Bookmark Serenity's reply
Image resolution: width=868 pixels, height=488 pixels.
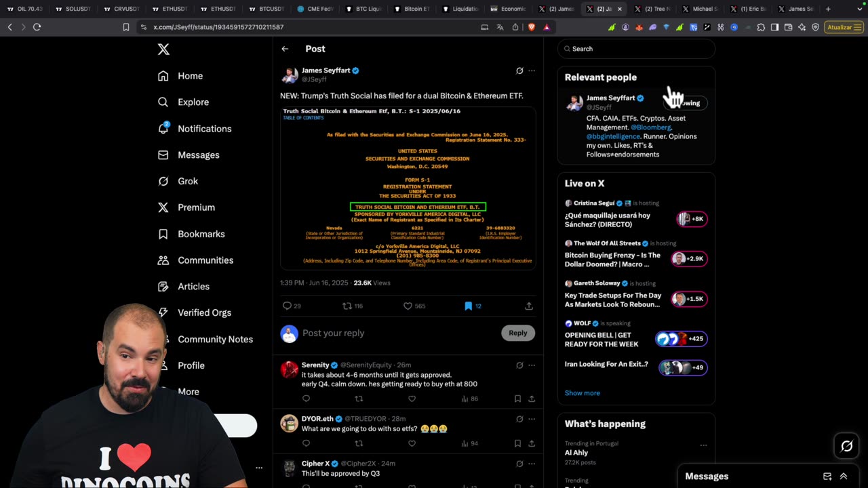tap(517, 399)
